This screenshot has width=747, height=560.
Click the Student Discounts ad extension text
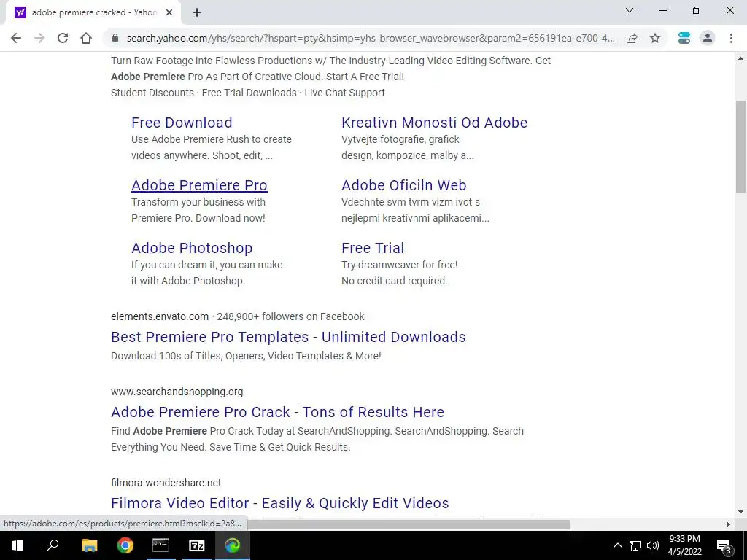pyautogui.click(x=152, y=93)
